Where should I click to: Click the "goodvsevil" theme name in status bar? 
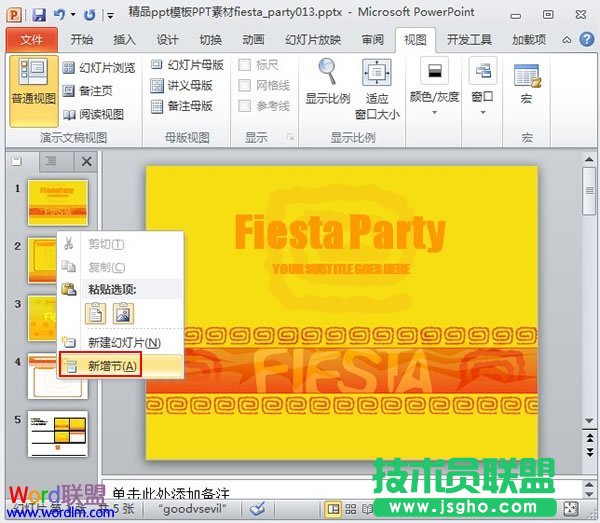coord(192,509)
